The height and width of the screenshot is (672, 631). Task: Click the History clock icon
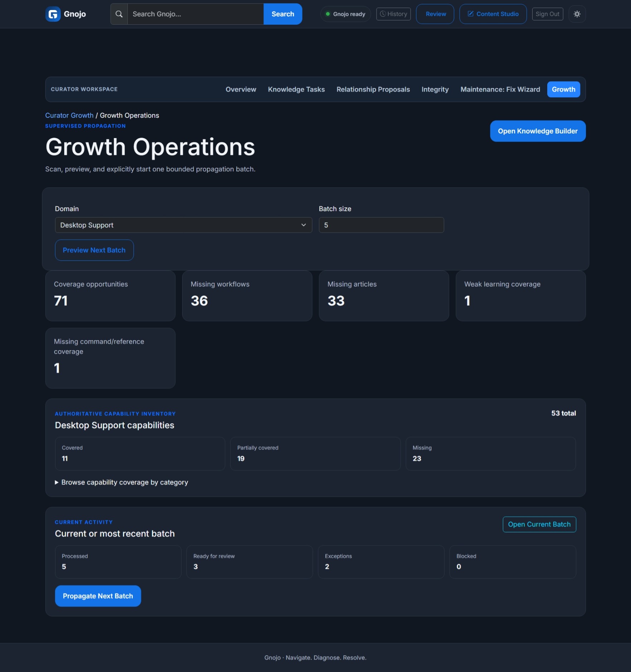click(x=383, y=14)
